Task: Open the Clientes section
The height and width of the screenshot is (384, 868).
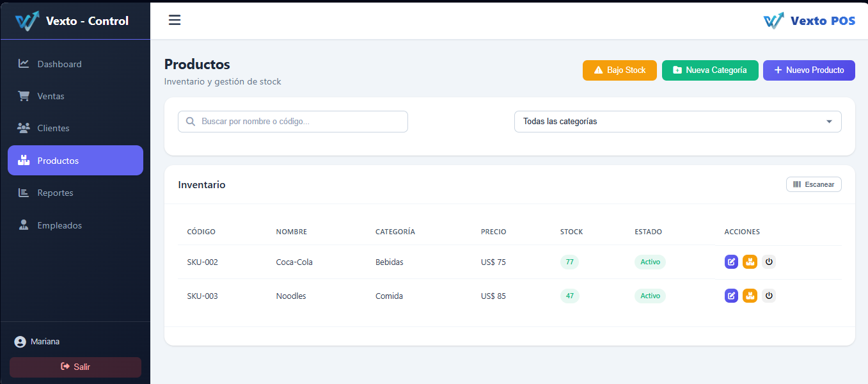Action: tap(75, 128)
